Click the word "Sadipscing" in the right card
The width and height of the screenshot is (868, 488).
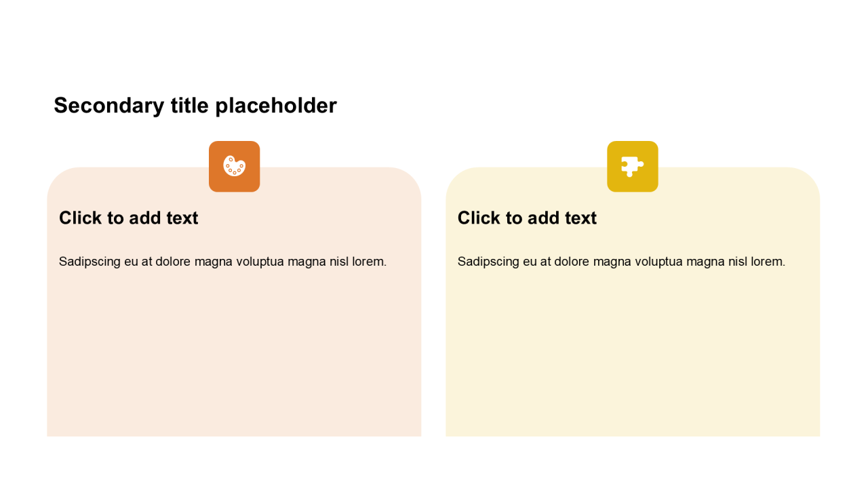(x=489, y=262)
